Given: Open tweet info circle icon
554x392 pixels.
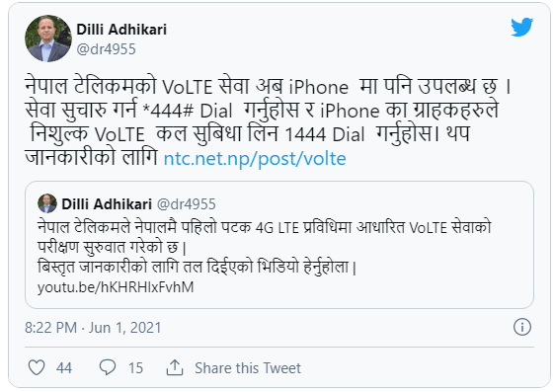Looking at the screenshot, I should point(521,327).
